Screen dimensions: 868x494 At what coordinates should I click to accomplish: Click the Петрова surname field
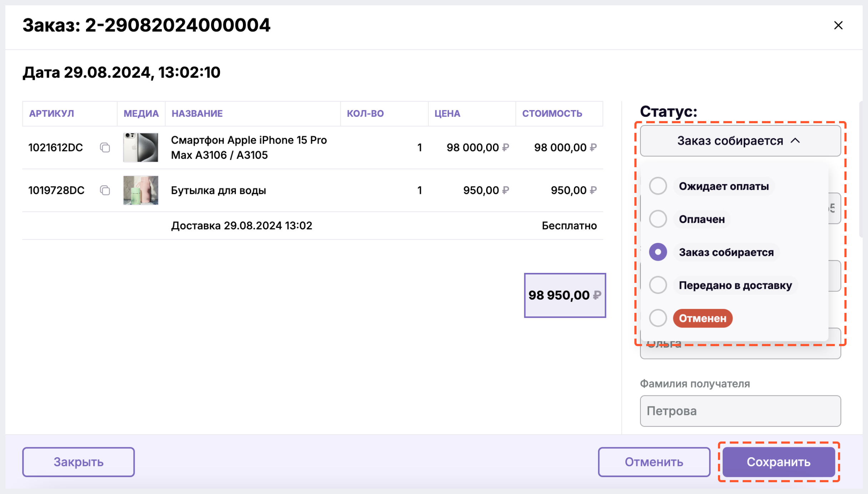(740, 411)
